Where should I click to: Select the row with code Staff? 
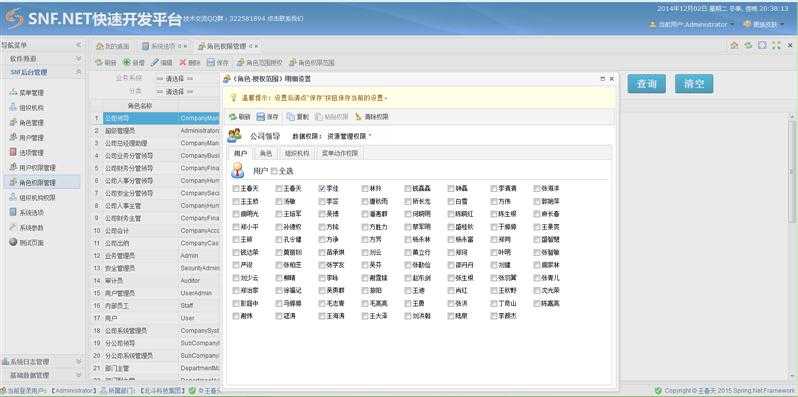[x=155, y=305]
